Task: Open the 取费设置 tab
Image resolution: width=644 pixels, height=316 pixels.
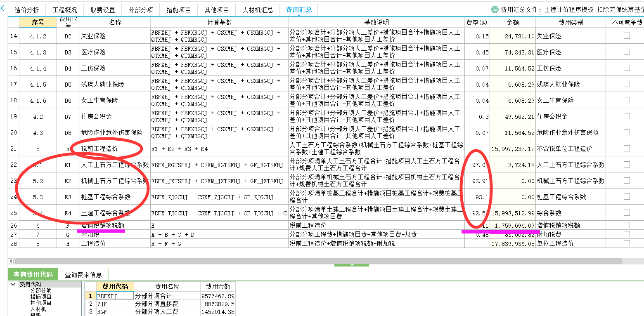Action: (103, 10)
